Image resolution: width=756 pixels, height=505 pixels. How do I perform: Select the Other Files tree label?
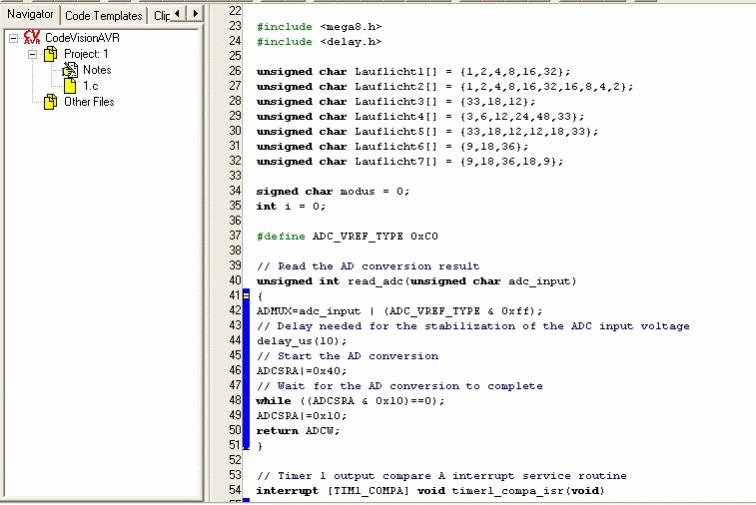pos(89,102)
